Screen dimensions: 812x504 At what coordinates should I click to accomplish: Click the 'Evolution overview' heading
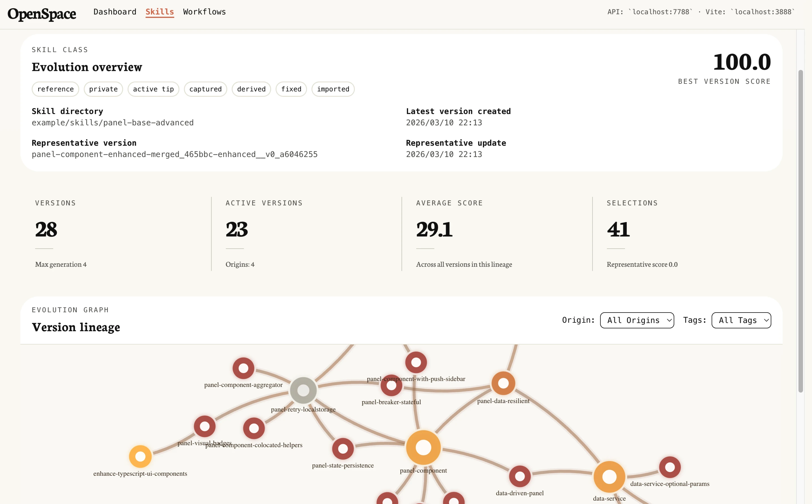(x=87, y=67)
